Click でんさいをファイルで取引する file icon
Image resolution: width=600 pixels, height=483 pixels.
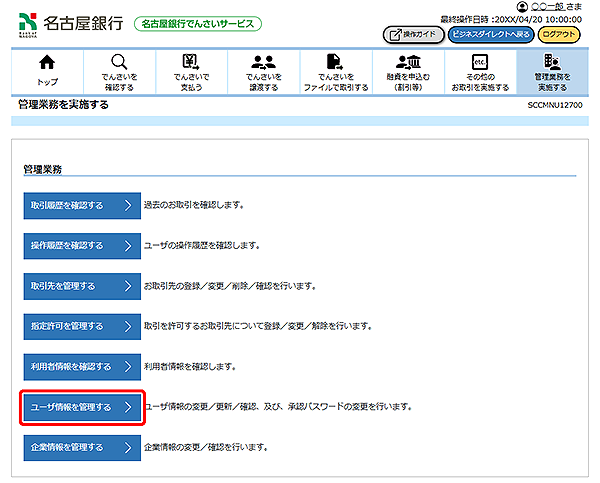pos(335,63)
